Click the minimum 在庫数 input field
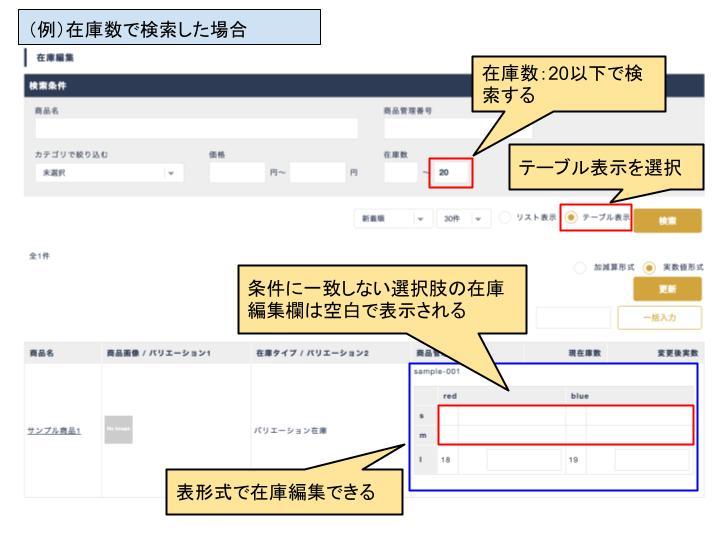 400,174
